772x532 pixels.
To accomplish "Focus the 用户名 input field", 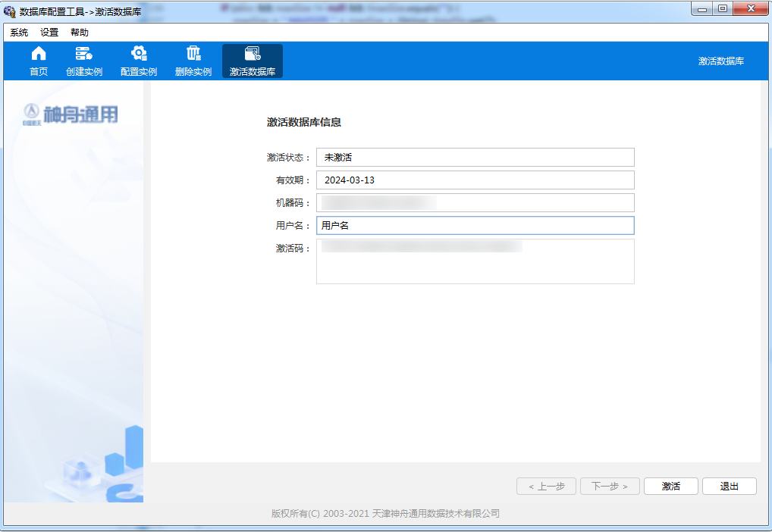I will 475,226.
